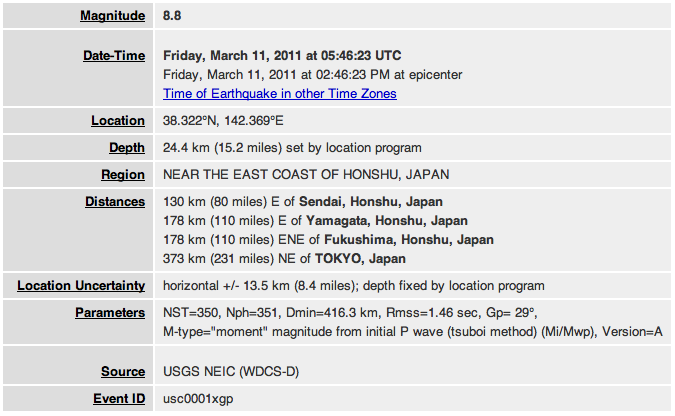The image size is (675, 416).
Task: Follow the Source label link
Action: [123, 371]
